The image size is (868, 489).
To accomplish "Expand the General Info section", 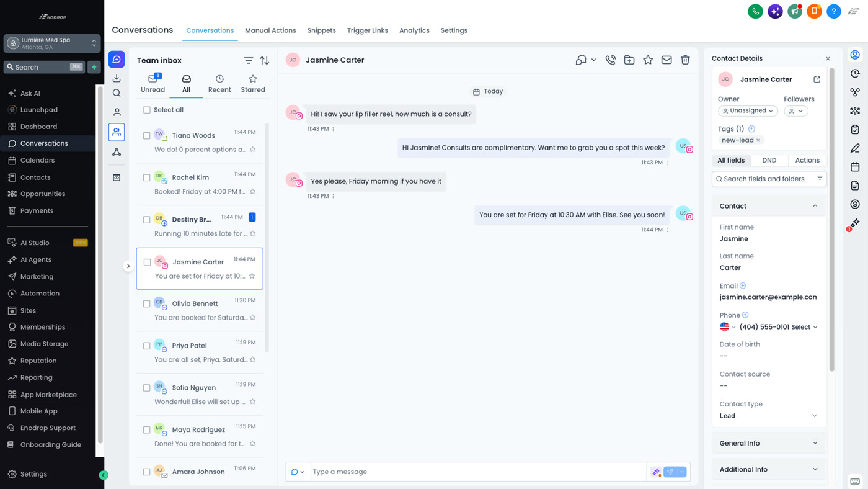I will (769, 443).
